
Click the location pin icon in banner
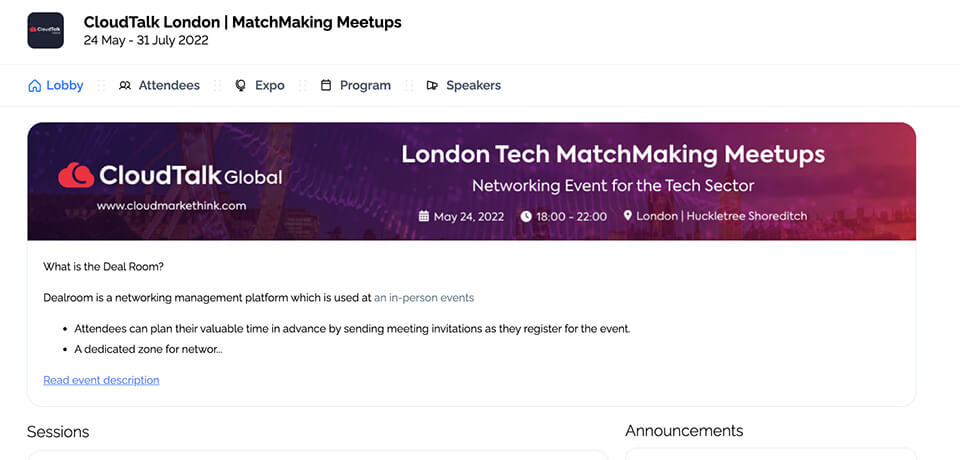pyautogui.click(x=628, y=216)
